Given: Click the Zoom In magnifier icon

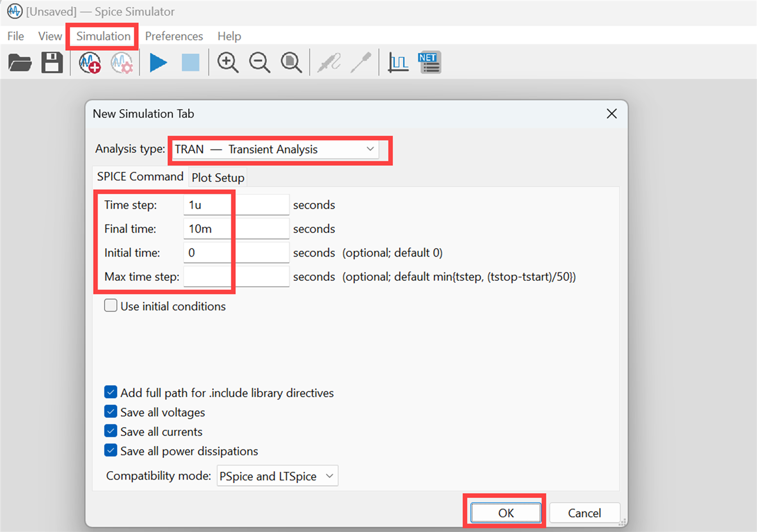Looking at the screenshot, I should [x=228, y=63].
